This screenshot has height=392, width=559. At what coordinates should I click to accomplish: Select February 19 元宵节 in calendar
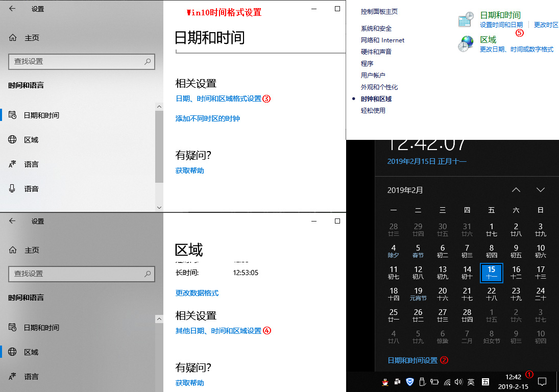(x=418, y=294)
